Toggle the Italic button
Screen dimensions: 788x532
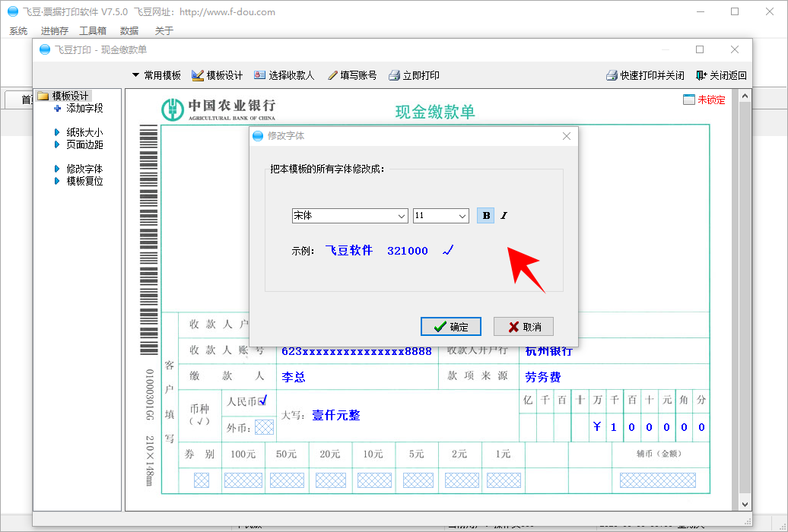504,216
